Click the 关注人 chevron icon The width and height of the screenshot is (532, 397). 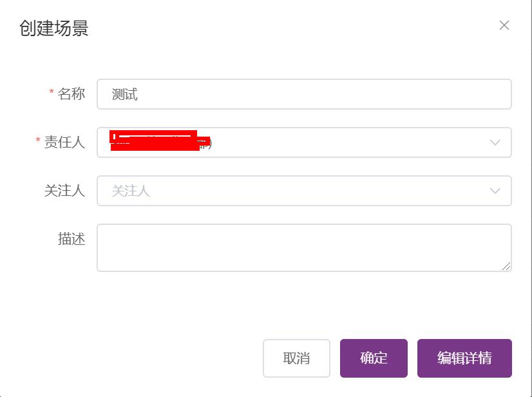click(494, 191)
